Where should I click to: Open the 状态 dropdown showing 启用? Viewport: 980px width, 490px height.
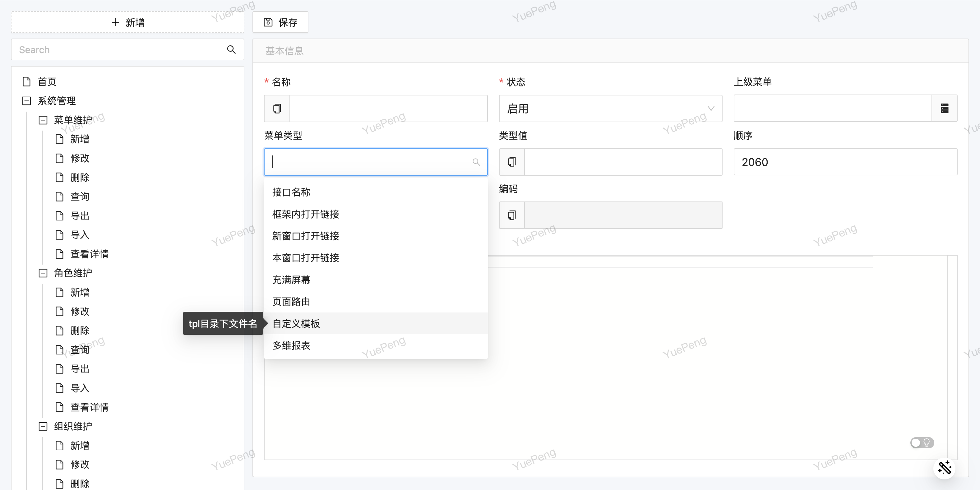coord(610,109)
